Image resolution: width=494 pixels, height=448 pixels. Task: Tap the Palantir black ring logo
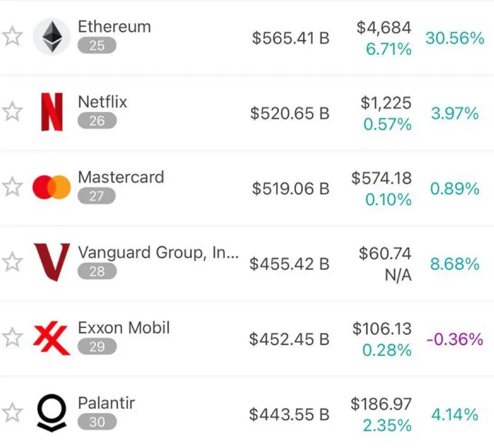coord(52,413)
